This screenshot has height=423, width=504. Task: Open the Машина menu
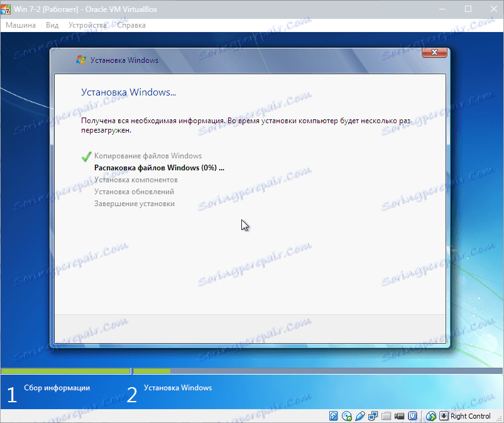click(20, 25)
